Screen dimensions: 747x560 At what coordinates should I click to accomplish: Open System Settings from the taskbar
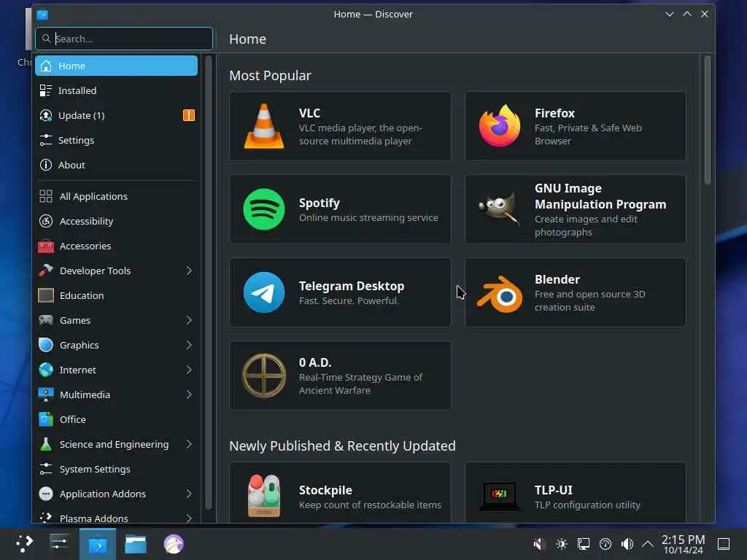59,544
